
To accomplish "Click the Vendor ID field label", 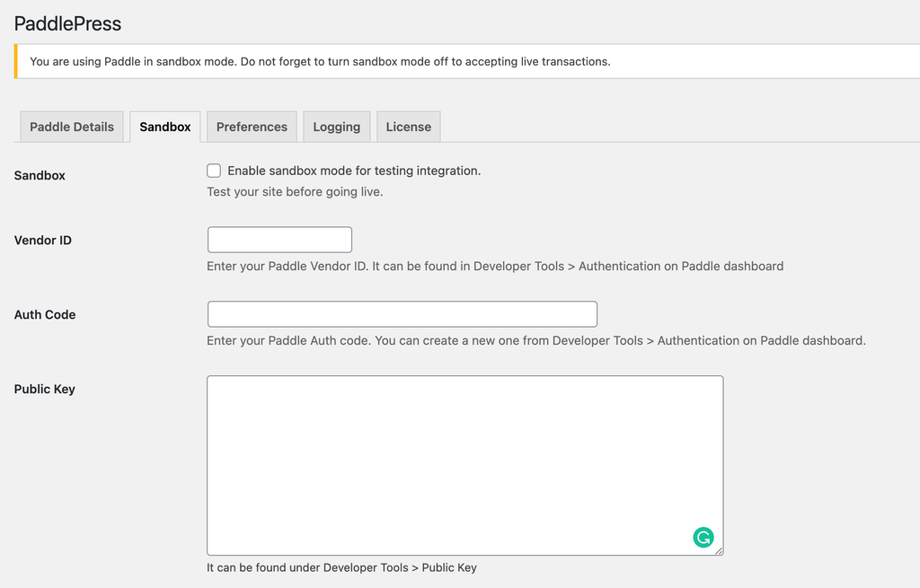I will pos(43,241).
